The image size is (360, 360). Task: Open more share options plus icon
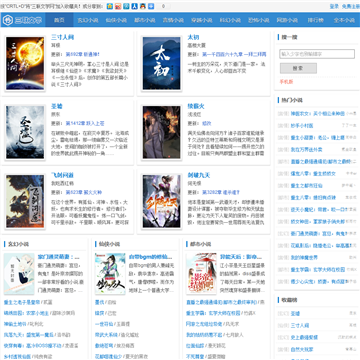pyautogui.click(x=151, y=6)
